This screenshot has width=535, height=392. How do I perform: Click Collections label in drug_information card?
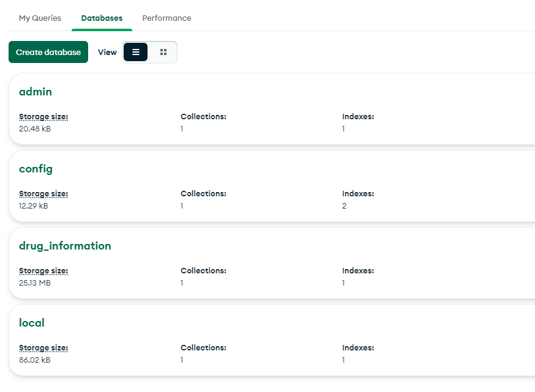(x=203, y=270)
